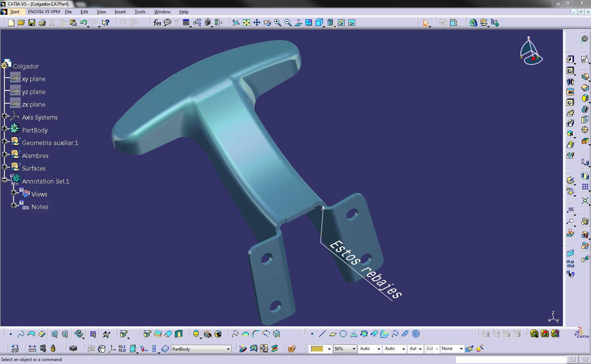Click the Select arrow cursor icon
Screen dimensions: 591x364
point(426,23)
